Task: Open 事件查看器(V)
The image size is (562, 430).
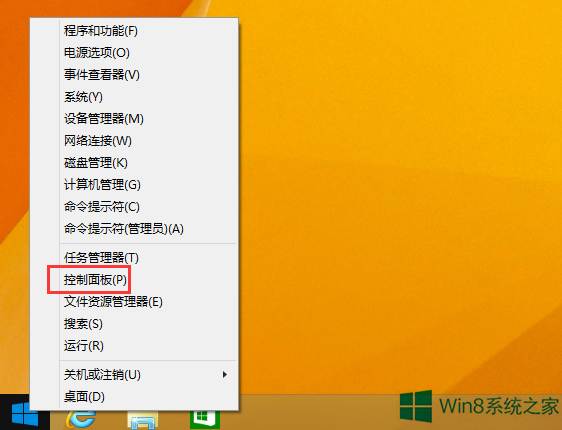Action: point(148,75)
